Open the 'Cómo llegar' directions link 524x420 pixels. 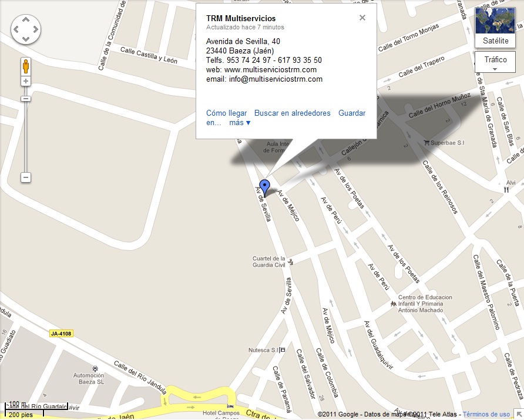(x=226, y=113)
